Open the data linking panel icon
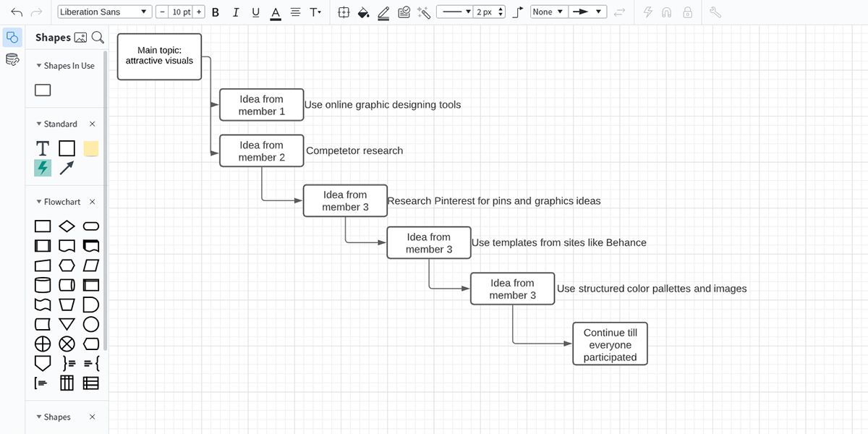The image size is (868, 434). 12,59
